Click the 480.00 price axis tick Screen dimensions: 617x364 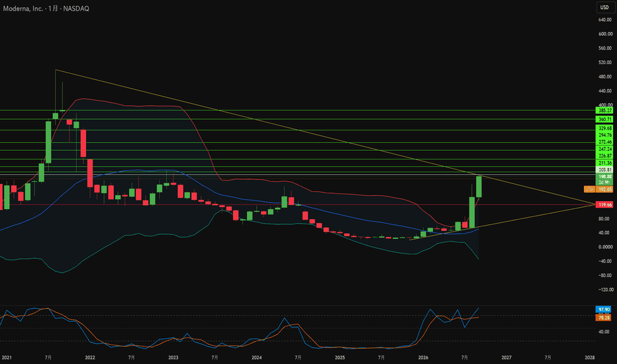[605, 77]
